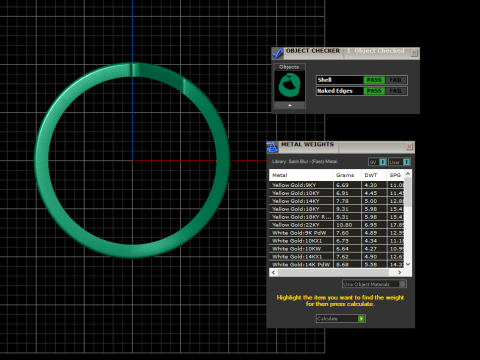
Task: Expand the arrow below the Objects thumbnail
Action: pyautogui.click(x=289, y=105)
